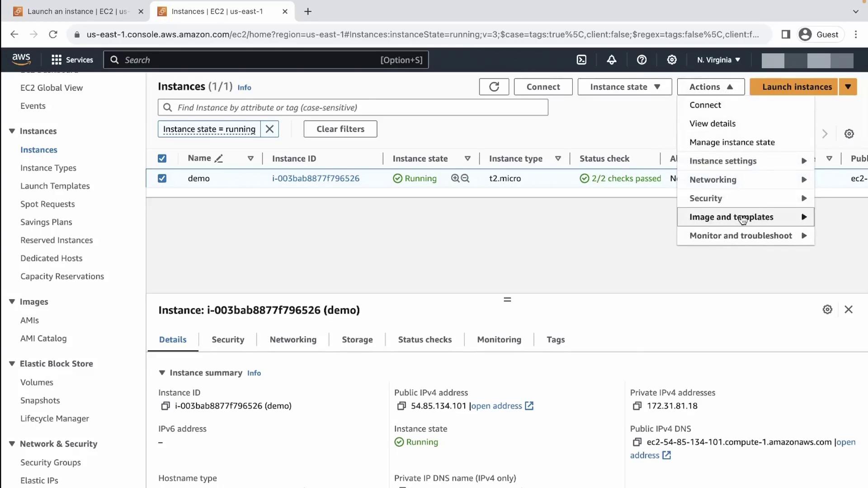Edit the Name column pencil icon
Viewport: 868px width, 488px height.
pyautogui.click(x=219, y=159)
